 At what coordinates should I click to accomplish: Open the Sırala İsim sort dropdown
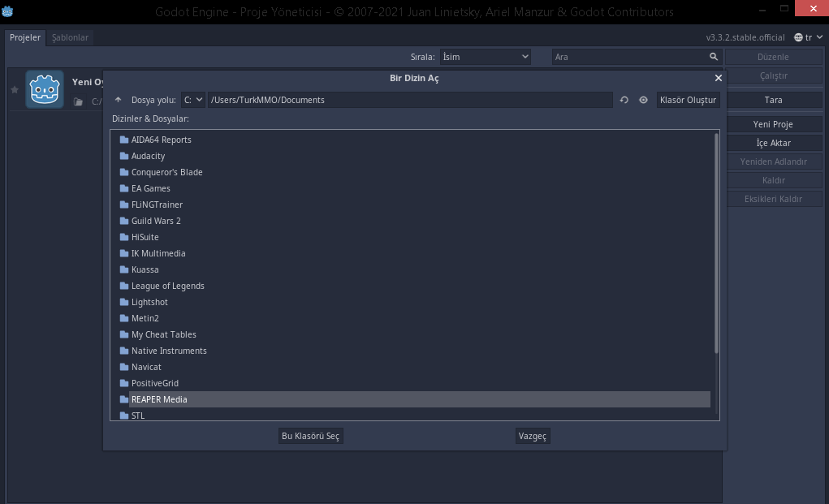pyautogui.click(x=485, y=57)
